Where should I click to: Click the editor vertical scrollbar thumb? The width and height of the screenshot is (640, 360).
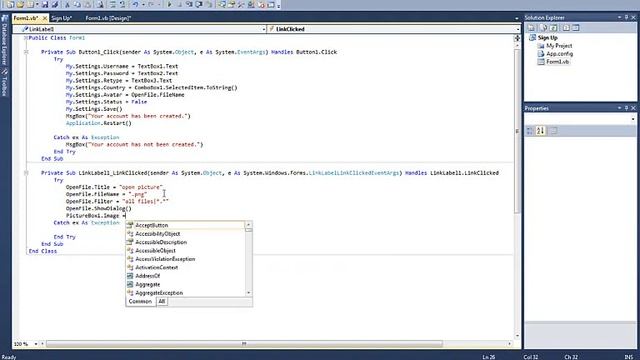tap(517, 131)
